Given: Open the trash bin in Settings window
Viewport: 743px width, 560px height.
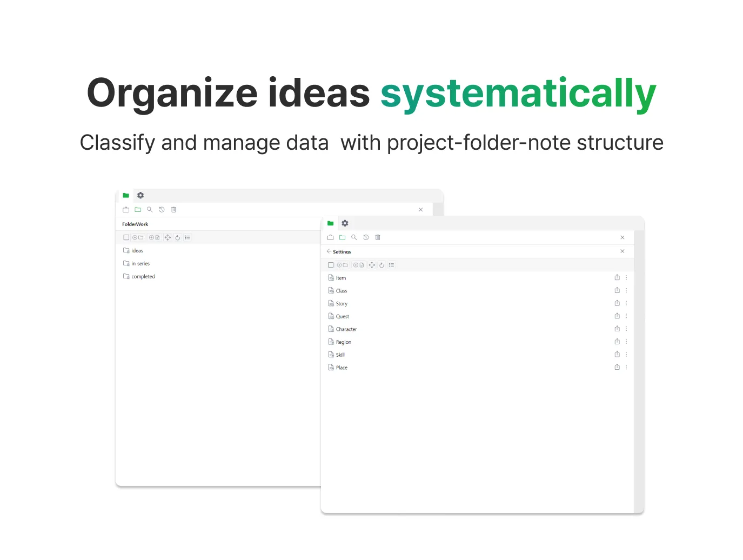Looking at the screenshot, I should pos(378,237).
